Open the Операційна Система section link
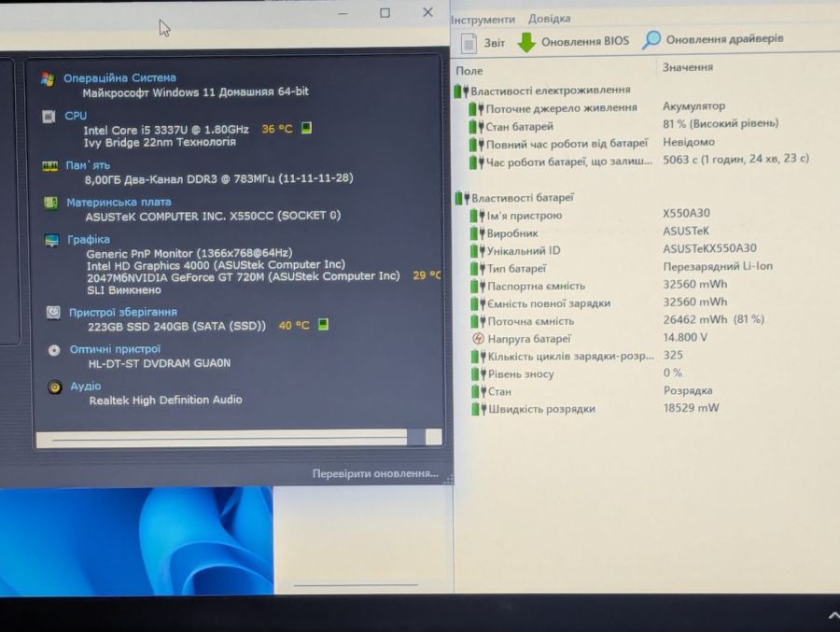840x632 pixels. tap(119, 77)
